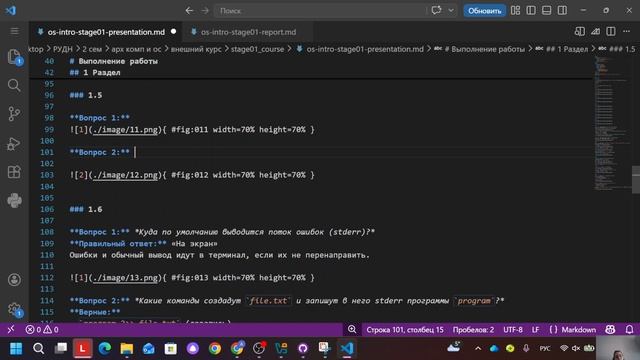Jump to sticky header '# Выполнение работы'
This screenshot has width=640, height=360.
tap(113, 61)
